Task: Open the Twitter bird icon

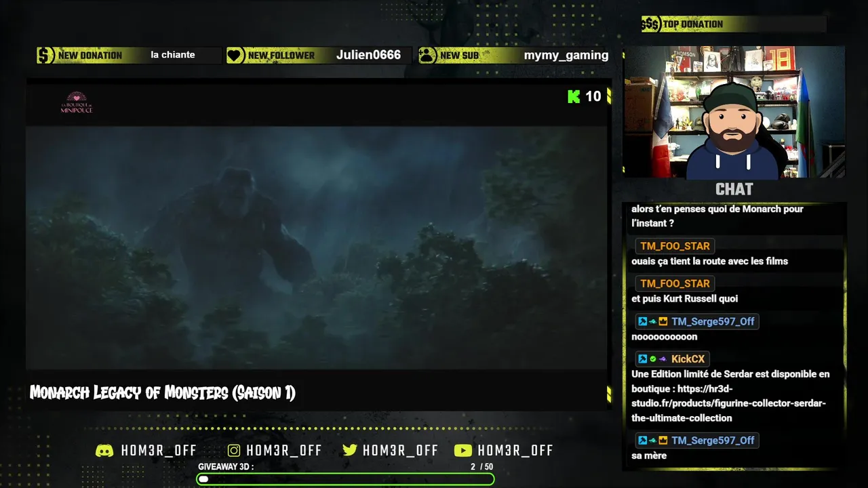Action: coord(350,451)
